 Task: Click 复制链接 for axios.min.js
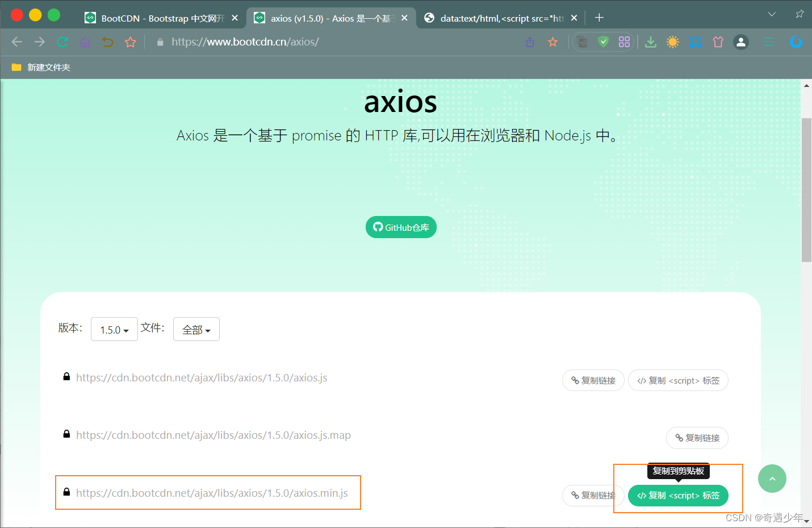click(593, 496)
